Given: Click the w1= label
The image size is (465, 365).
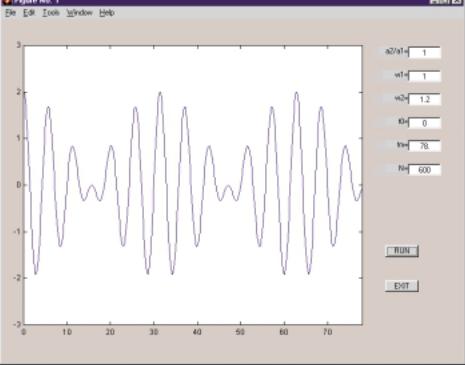Looking at the screenshot, I should [401, 75].
